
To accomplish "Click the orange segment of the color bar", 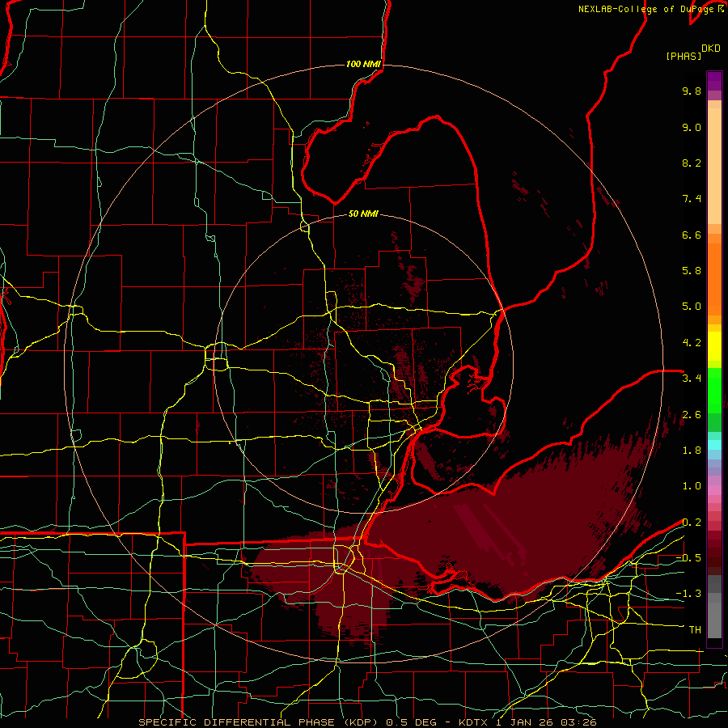I will [714, 280].
